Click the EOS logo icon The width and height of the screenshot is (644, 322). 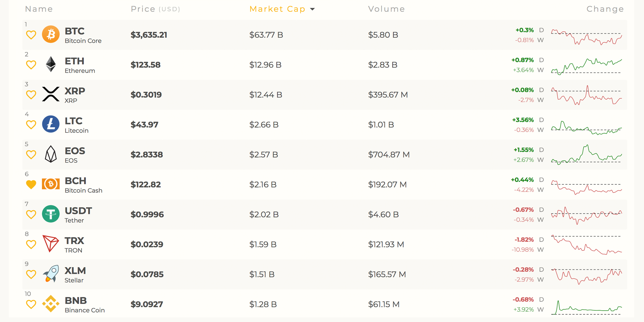[51, 154]
